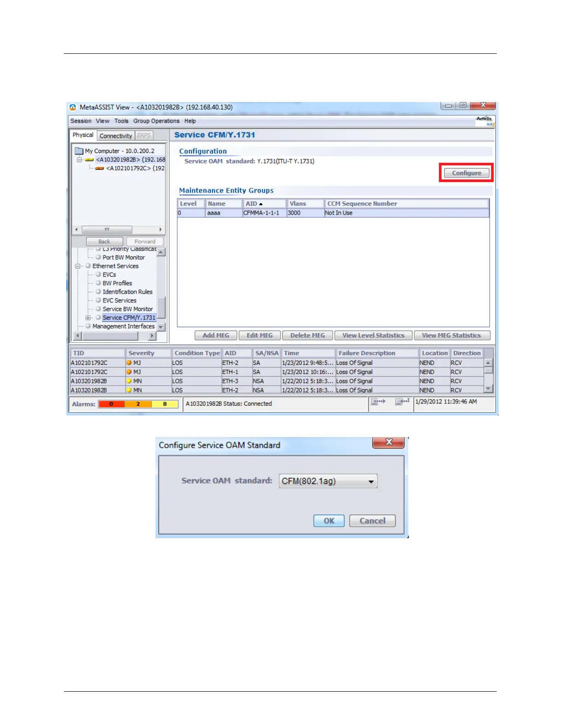Viewport: 563px width, 728px height.
Task: Click the Delete MEG button
Action: 307,336
